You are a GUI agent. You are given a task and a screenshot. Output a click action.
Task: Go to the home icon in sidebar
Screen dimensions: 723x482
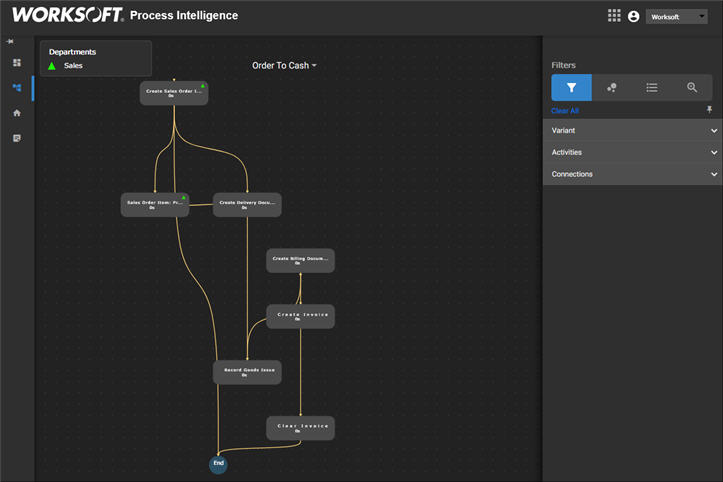click(x=17, y=113)
